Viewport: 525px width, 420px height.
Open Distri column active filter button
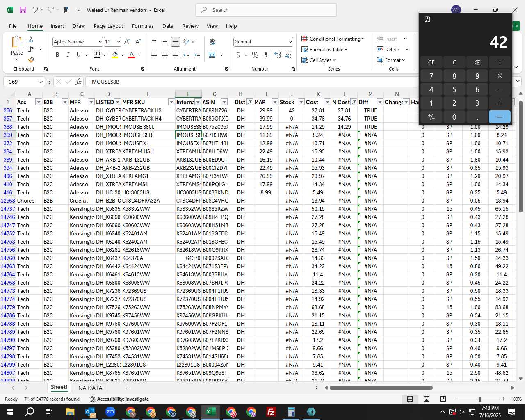(249, 102)
